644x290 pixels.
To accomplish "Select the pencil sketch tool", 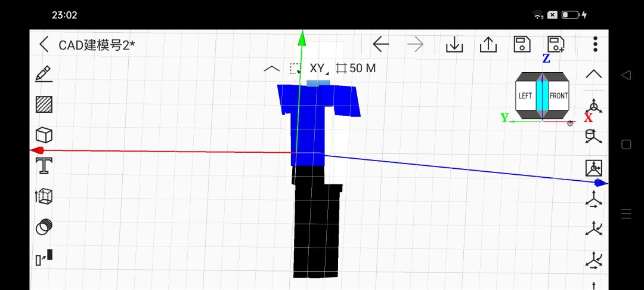I will tap(44, 73).
